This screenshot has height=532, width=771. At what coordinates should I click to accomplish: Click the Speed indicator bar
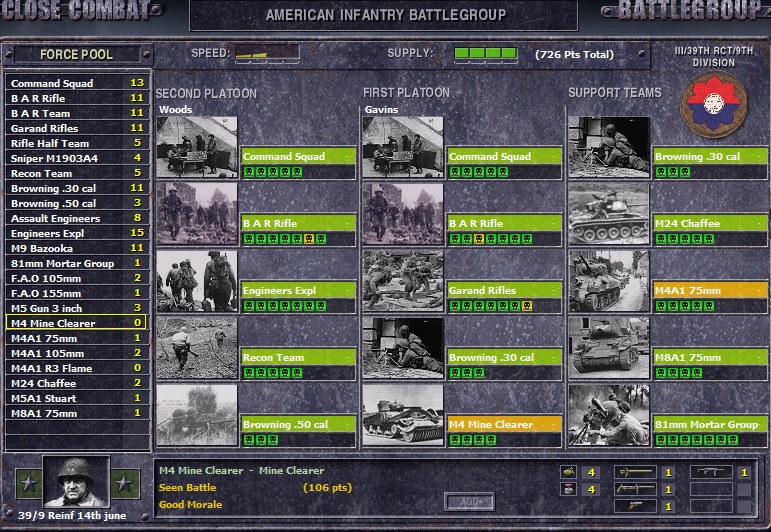point(267,53)
